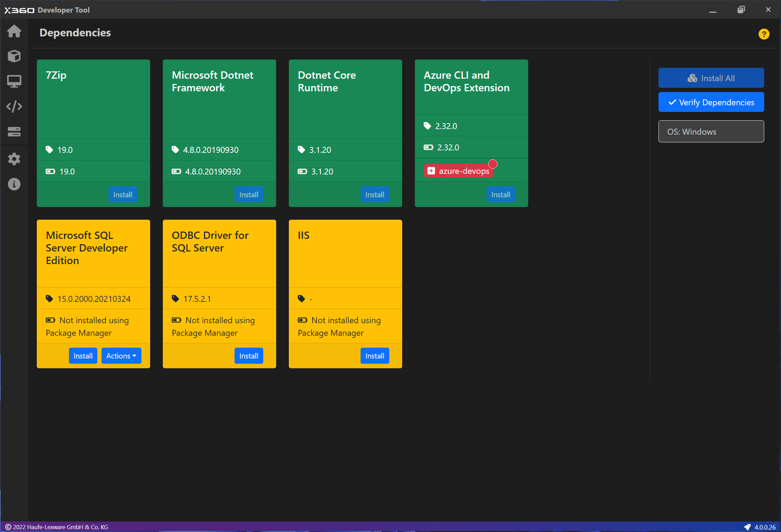Open settings gear in the sidebar

tap(14, 159)
